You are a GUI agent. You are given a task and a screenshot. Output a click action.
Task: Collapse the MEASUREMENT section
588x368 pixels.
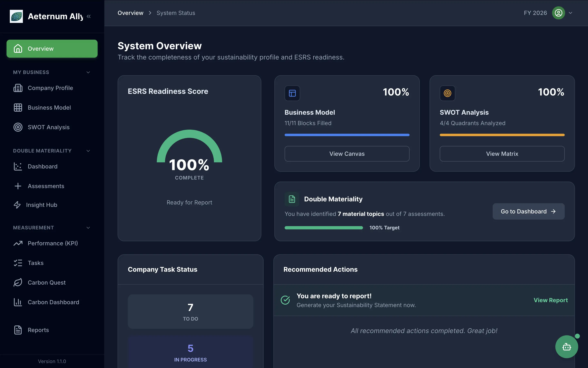click(x=88, y=228)
